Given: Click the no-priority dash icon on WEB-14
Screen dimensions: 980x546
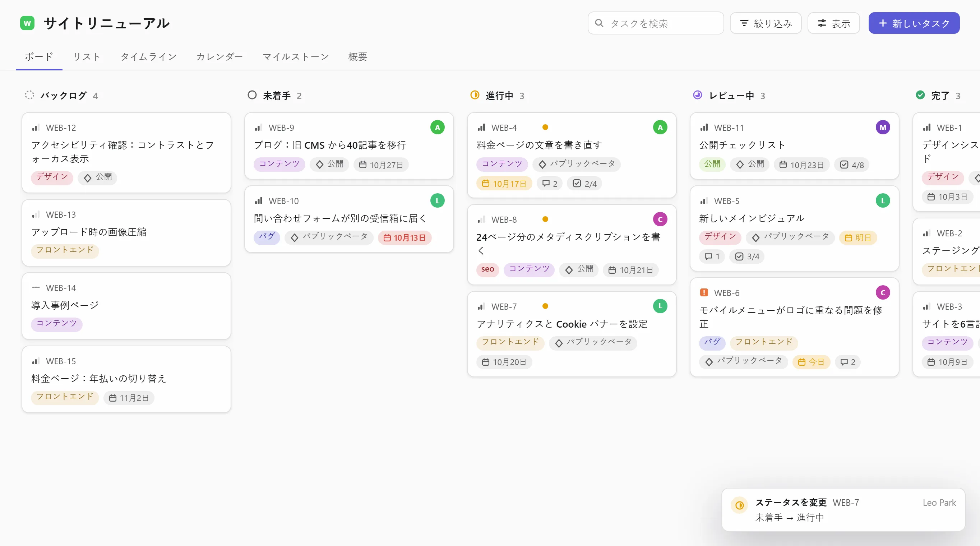Looking at the screenshot, I should [x=36, y=288].
